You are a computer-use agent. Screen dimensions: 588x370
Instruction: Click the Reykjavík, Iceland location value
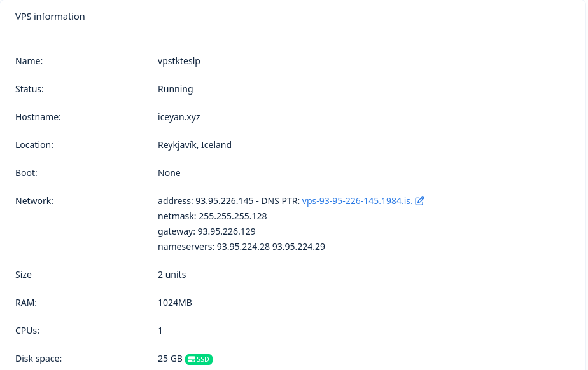[194, 145]
